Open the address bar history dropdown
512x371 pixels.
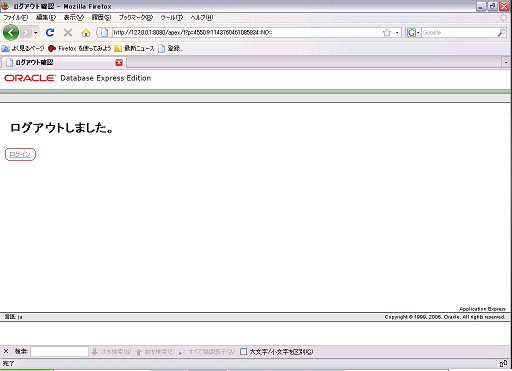397,32
